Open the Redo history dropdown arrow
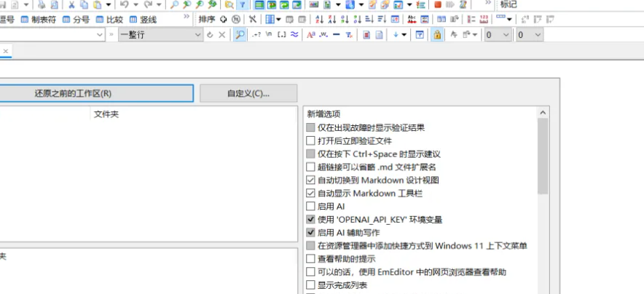This screenshot has width=644, height=294. (159, 5)
